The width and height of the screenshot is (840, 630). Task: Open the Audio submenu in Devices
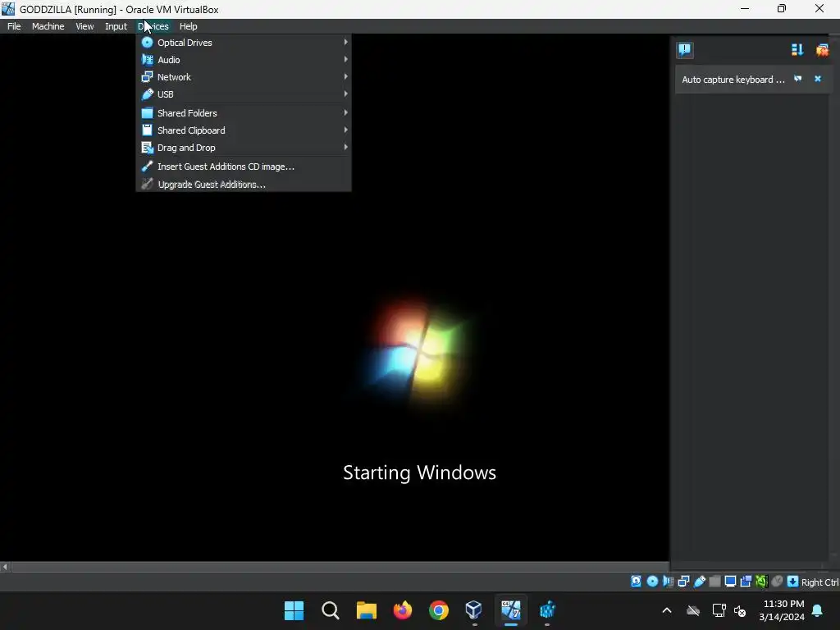click(244, 59)
